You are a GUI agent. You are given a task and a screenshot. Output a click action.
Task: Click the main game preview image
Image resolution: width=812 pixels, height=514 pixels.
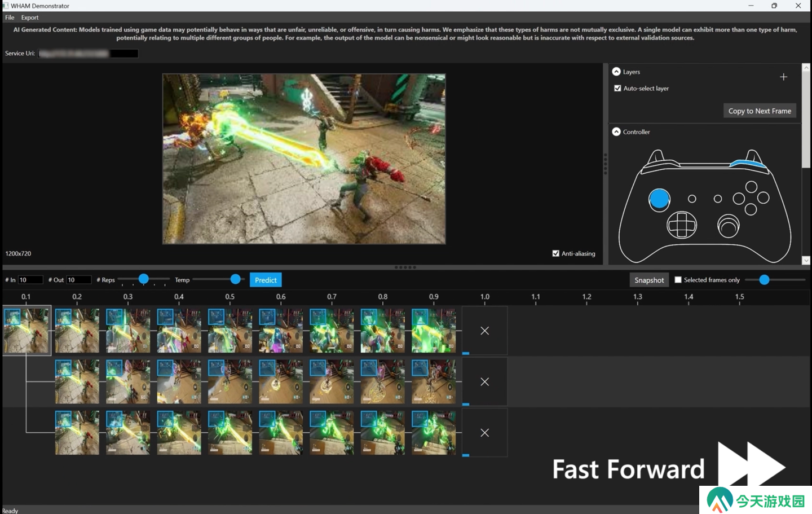pyautogui.click(x=304, y=159)
